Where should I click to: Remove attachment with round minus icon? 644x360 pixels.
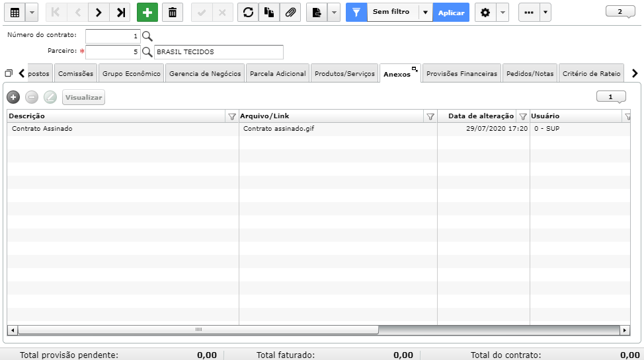pyautogui.click(x=32, y=97)
